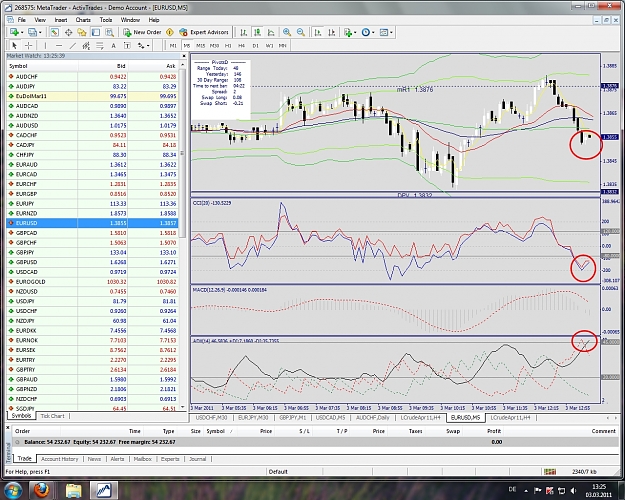
Task: Open the Indicators list icon
Action: point(348,32)
